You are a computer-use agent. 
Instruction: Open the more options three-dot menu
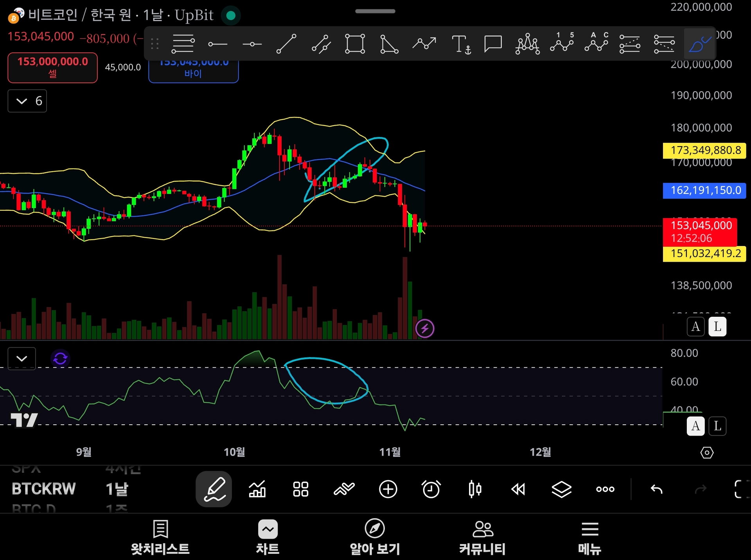(604, 489)
